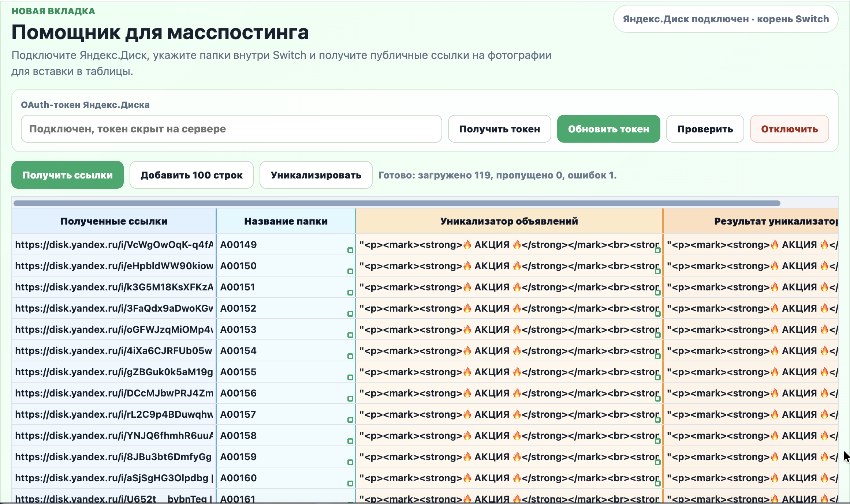Image resolution: width=850 pixels, height=504 pixels.
Task: Click the Яндекс.Диск подключен status badge
Action: [x=726, y=19]
